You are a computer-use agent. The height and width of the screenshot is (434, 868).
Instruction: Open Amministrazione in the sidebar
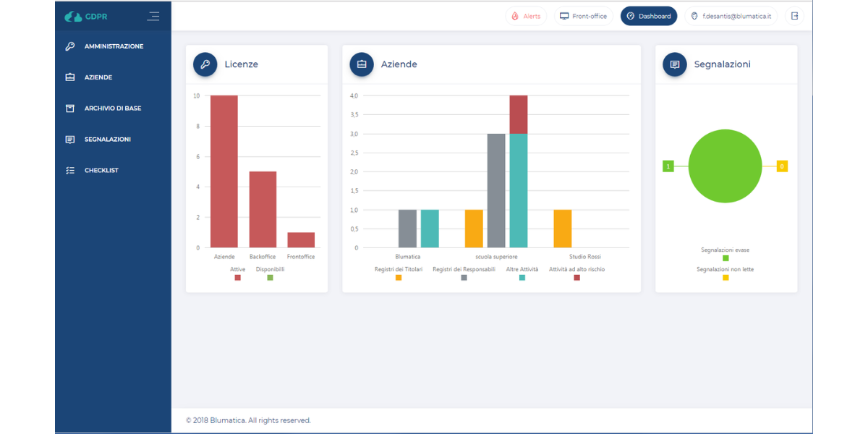[114, 46]
